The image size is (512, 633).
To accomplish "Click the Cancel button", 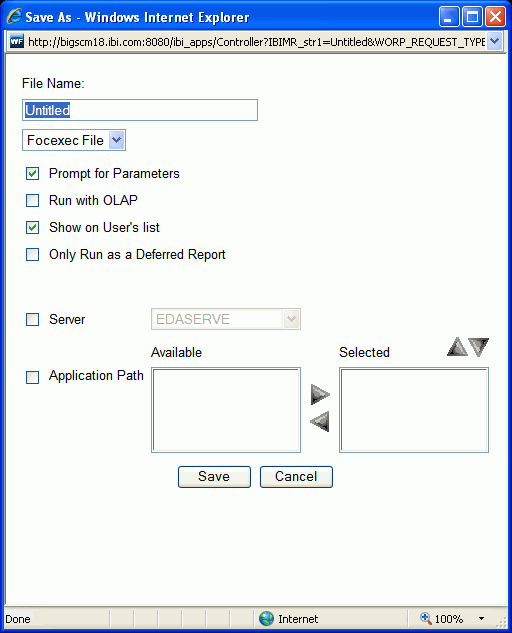I will tap(296, 477).
